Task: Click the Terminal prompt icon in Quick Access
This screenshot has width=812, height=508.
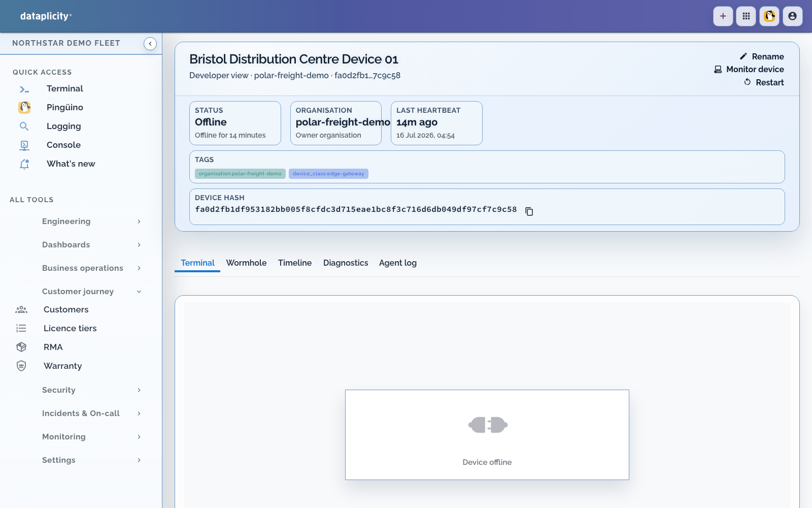Action: (x=24, y=89)
